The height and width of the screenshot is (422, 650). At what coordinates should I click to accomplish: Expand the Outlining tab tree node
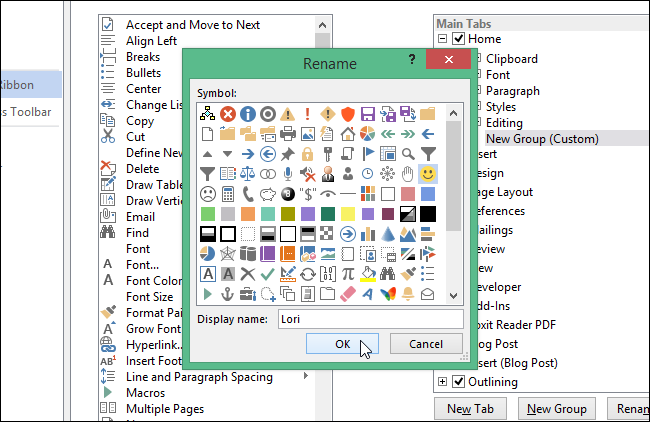(442, 381)
